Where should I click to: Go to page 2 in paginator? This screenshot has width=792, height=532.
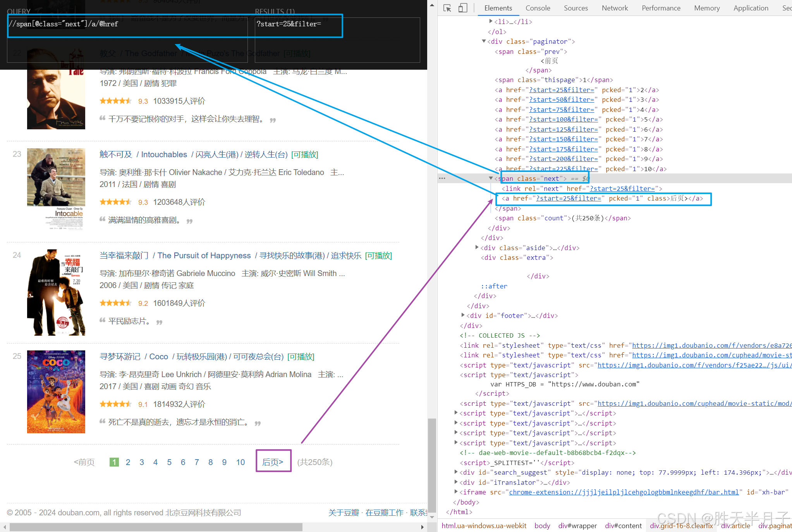tap(128, 462)
